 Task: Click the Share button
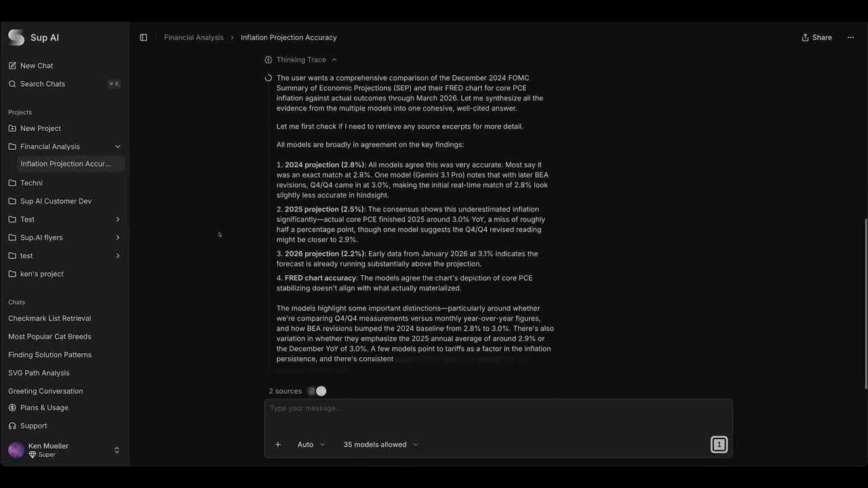point(816,37)
